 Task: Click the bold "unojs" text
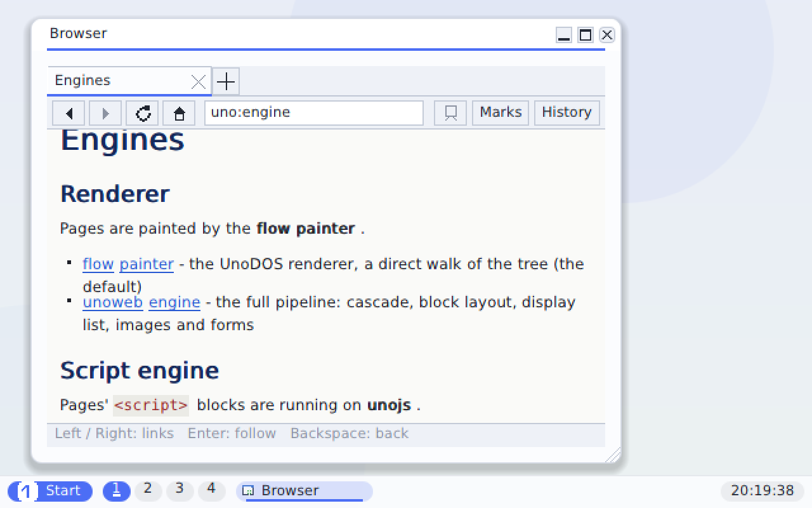tap(389, 405)
